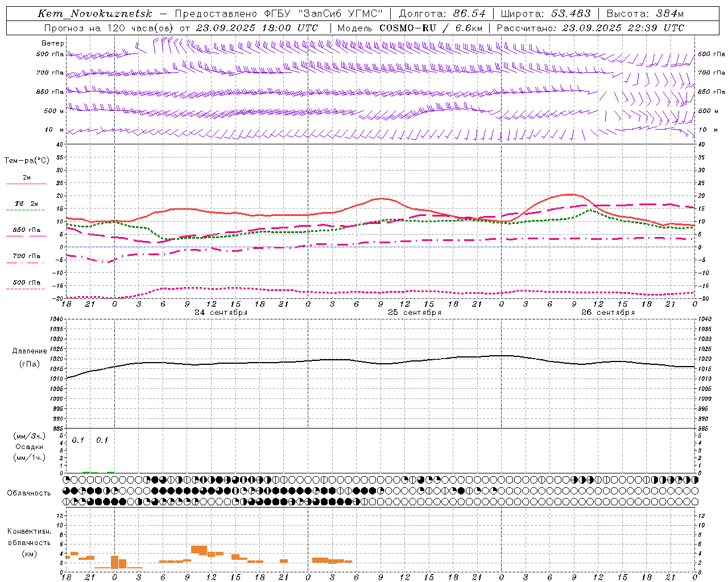This screenshot has width=728, height=582.
Task: Click the 'Осадки' precipitation label
Action: coord(30,447)
